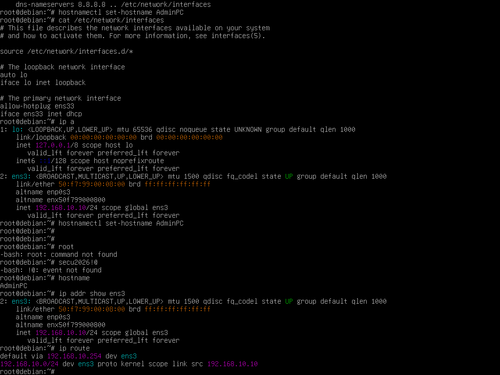Click the 'source /etc/network/interfaces.d/*' line

coord(66,51)
